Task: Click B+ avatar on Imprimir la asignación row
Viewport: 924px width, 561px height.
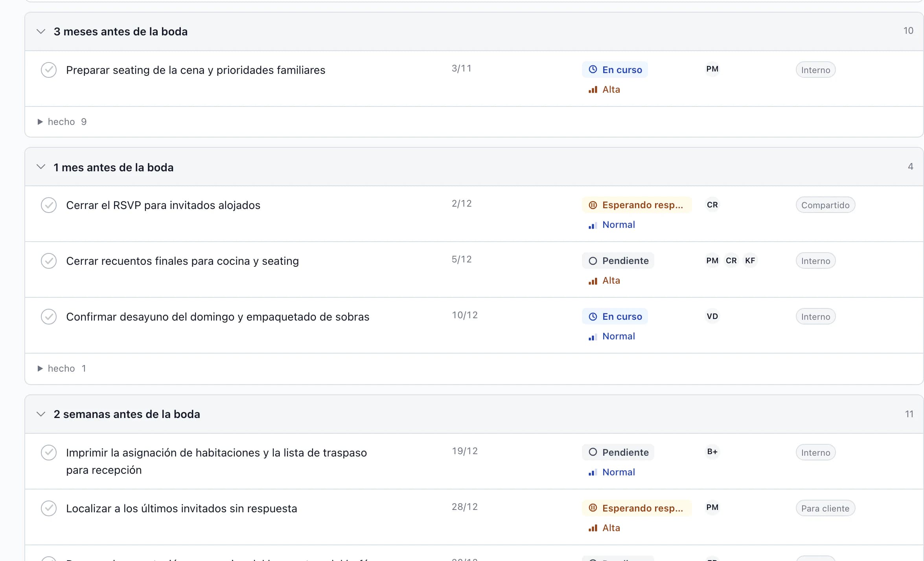Action: pyautogui.click(x=712, y=452)
